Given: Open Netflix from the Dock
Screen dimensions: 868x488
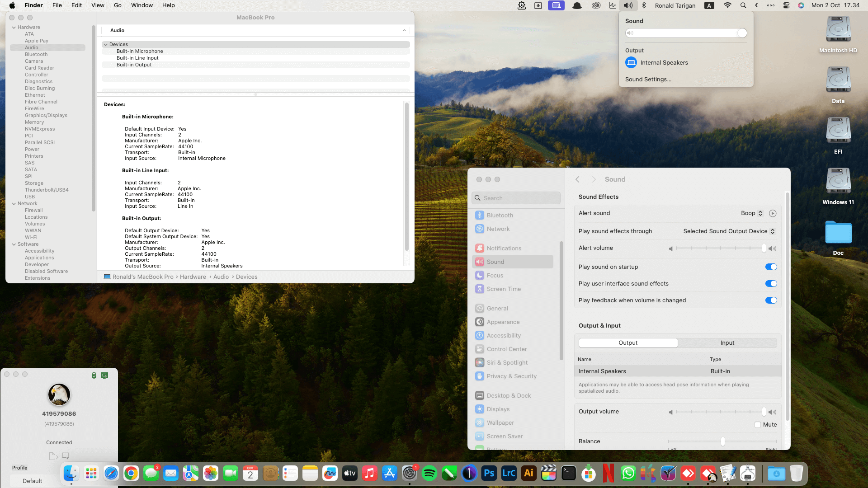Looking at the screenshot, I should pos(608,473).
